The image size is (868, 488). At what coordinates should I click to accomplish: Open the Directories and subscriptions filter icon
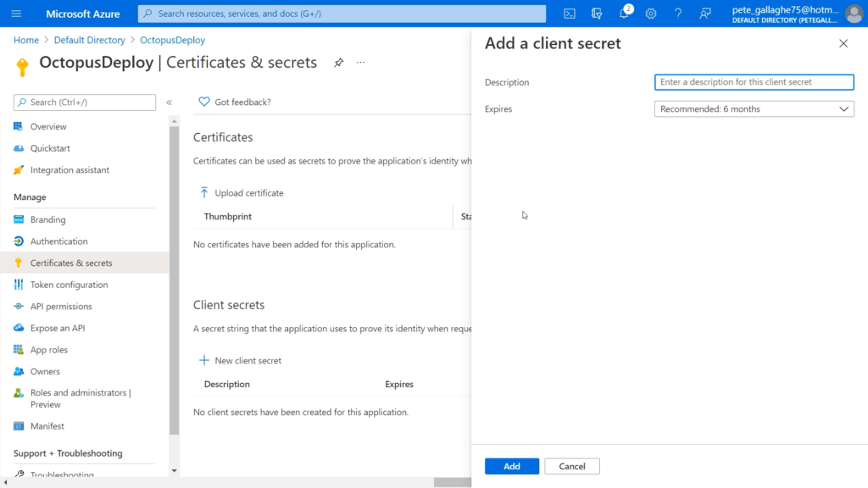pyautogui.click(x=596, y=14)
